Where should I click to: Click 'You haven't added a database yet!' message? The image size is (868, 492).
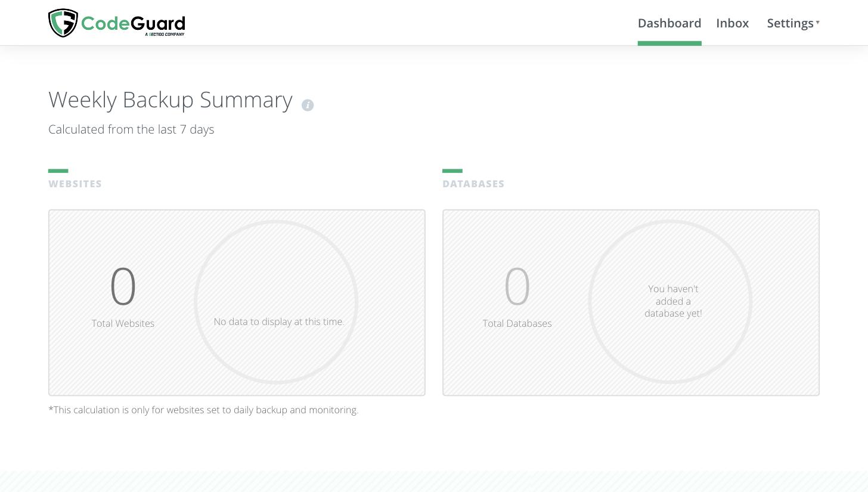coord(673,301)
